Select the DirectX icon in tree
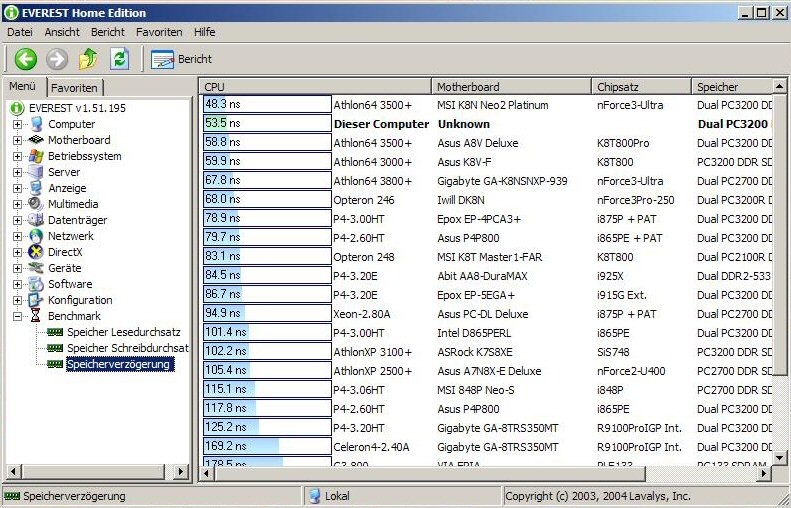Screen dimensions: 791x508 click(36, 252)
